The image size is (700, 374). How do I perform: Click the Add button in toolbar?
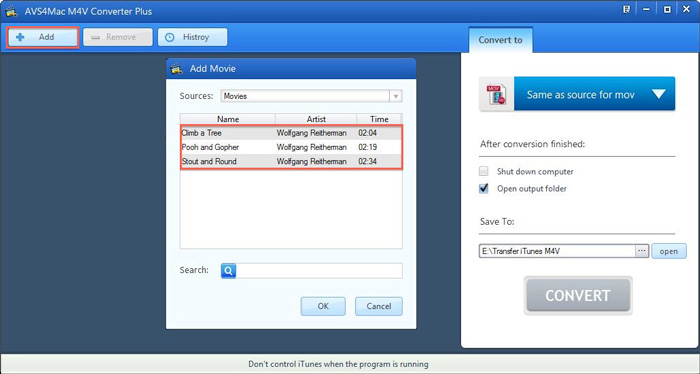(x=43, y=37)
